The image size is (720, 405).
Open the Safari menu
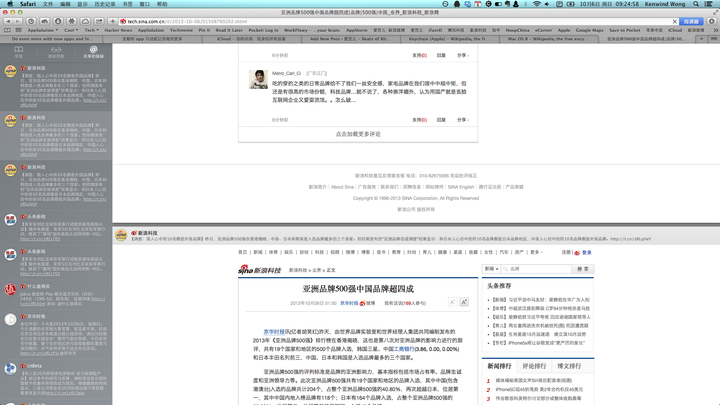click(28, 4)
